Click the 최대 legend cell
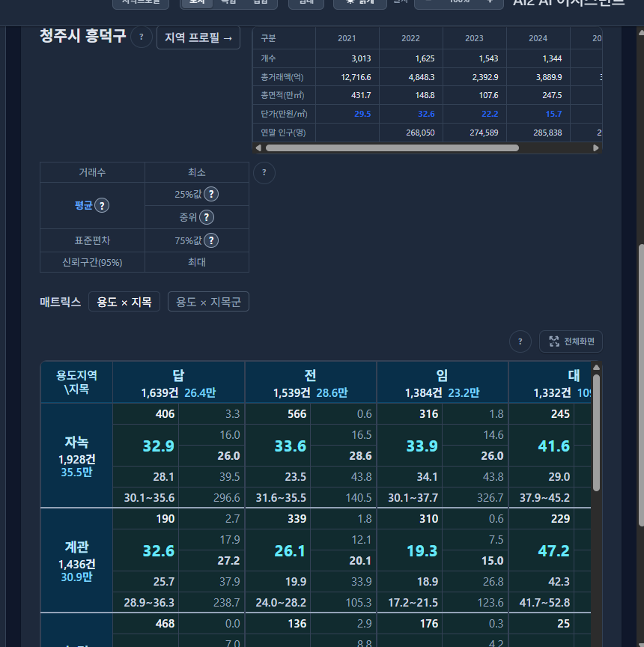This screenshot has height=647, width=644. (x=197, y=262)
